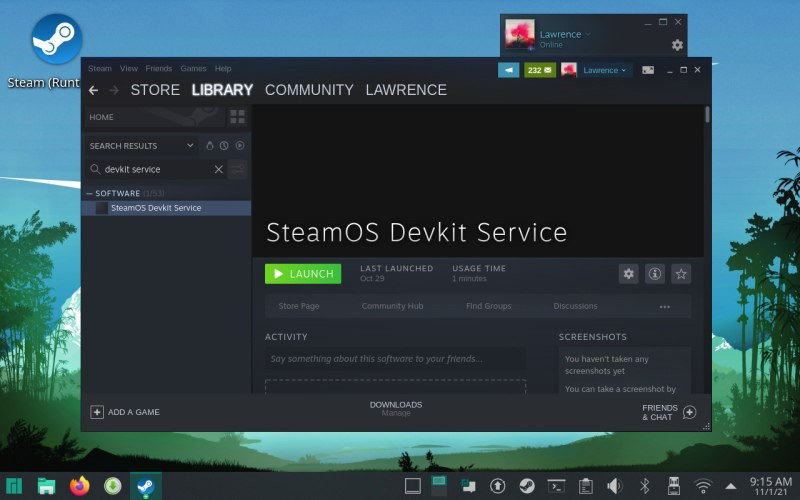Toggle the recent activity clock filter
The height and width of the screenshot is (500, 800).
coord(225,146)
